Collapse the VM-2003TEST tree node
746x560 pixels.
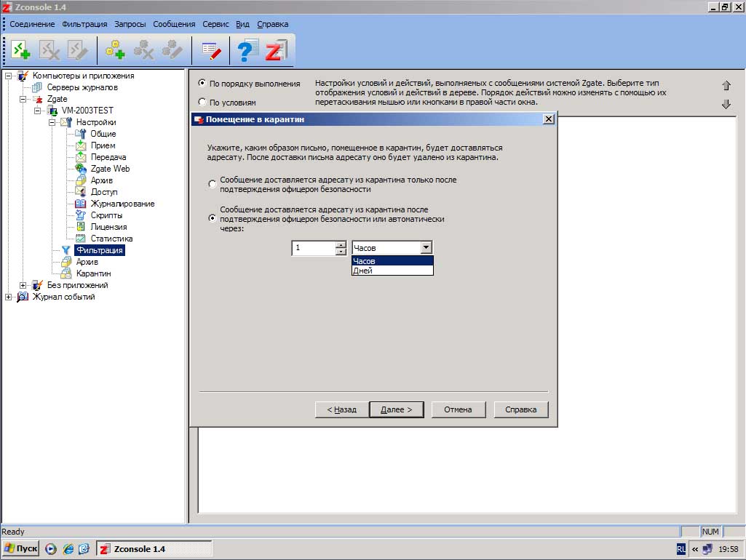(38, 111)
